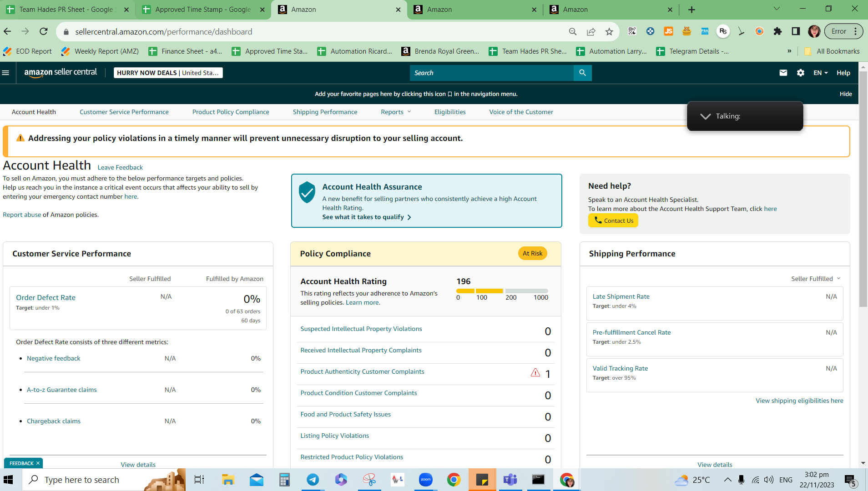Open the EN language dropdown
The image size is (868, 491).
coord(821,73)
